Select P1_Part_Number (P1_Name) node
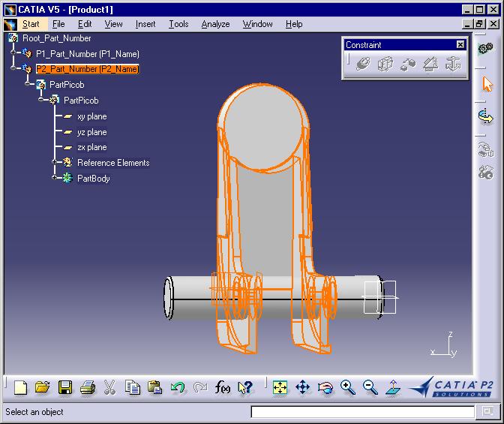Viewport: 504px width, 424px height. (88, 54)
